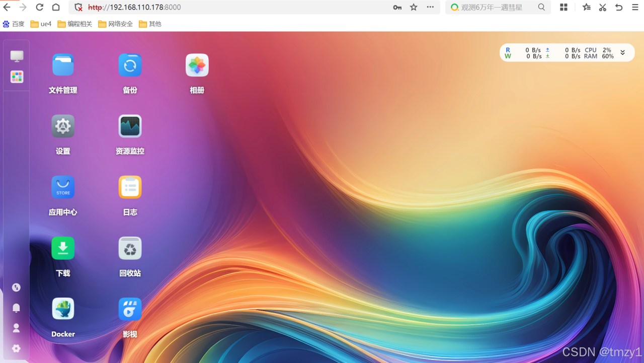Expand the resource monitor widget chevron
644x363 pixels.
click(622, 53)
